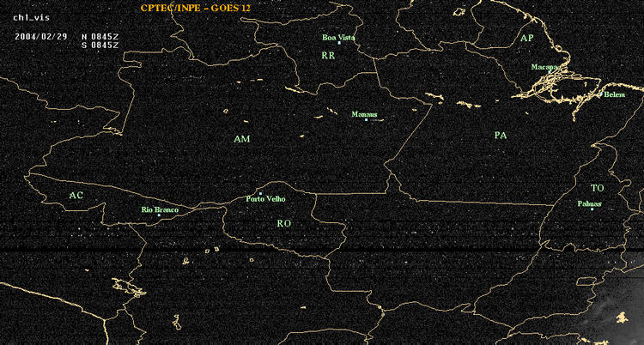Click the S 0845Z time label
The image size is (644, 345).
(x=100, y=45)
